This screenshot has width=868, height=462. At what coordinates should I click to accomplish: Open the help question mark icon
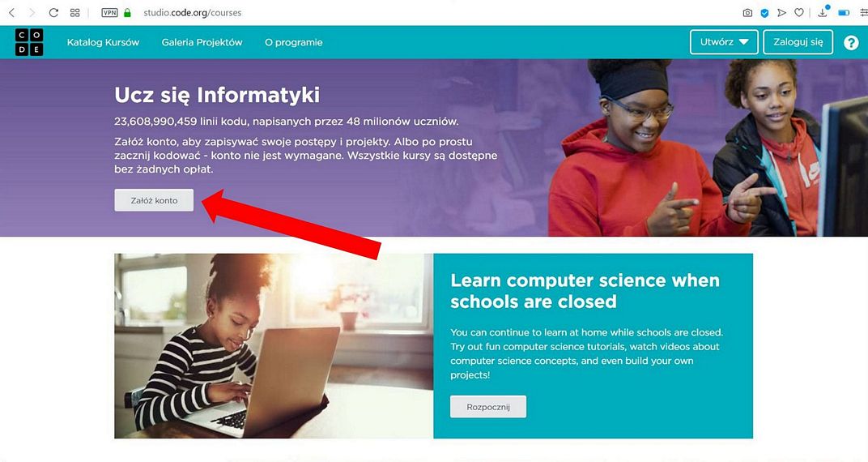851,42
